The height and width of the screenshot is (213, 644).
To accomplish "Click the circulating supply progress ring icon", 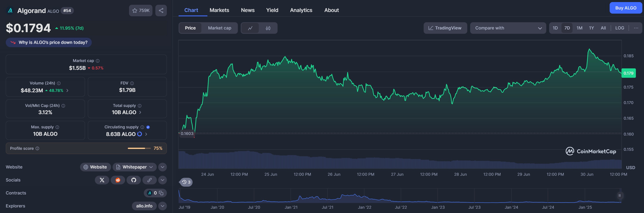I will 139,134.
